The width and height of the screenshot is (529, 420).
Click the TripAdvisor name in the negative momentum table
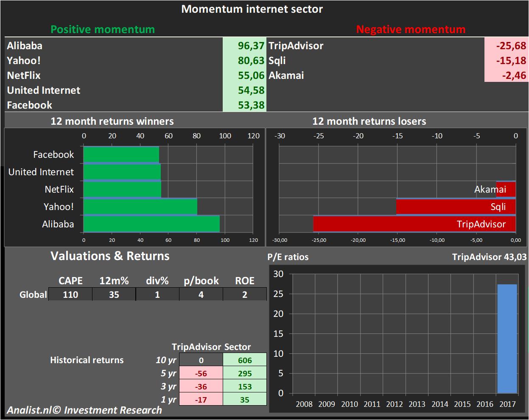(296, 46)
